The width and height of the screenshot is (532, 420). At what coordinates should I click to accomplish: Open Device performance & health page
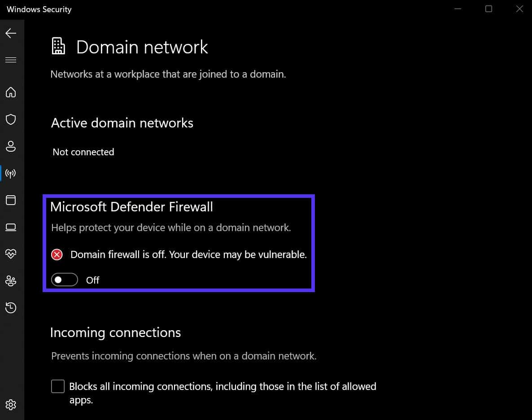(x=11, y=254)
